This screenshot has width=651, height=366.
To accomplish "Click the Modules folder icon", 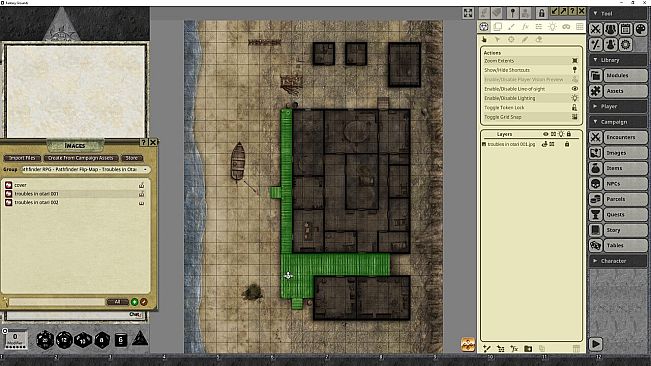I will coord(596,76).
